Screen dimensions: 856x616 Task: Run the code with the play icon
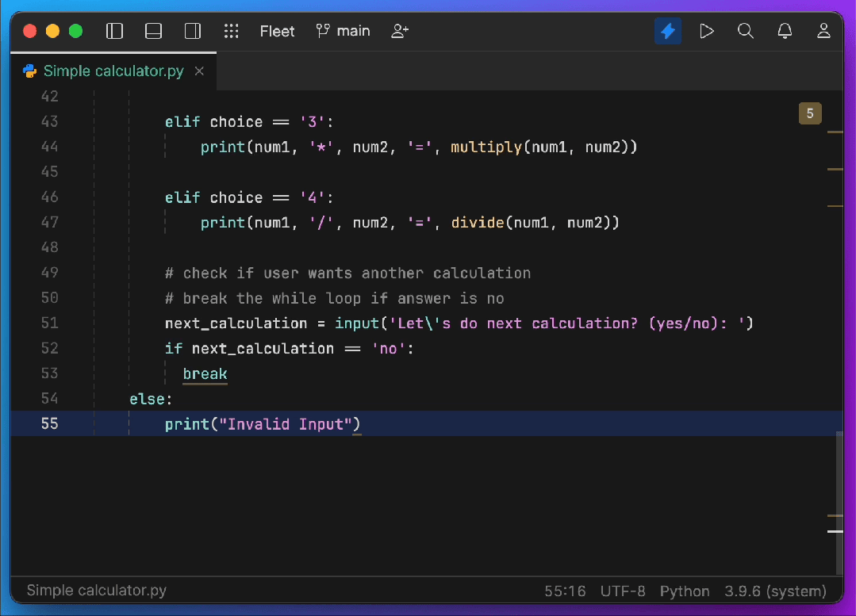707,31
